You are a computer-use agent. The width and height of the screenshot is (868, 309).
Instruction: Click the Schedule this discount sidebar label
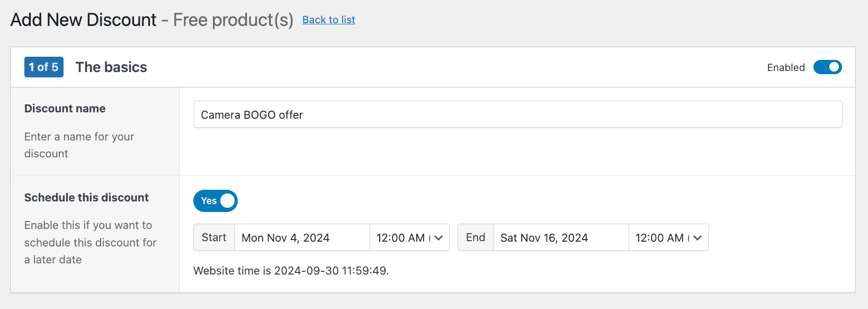click(86, 197)
